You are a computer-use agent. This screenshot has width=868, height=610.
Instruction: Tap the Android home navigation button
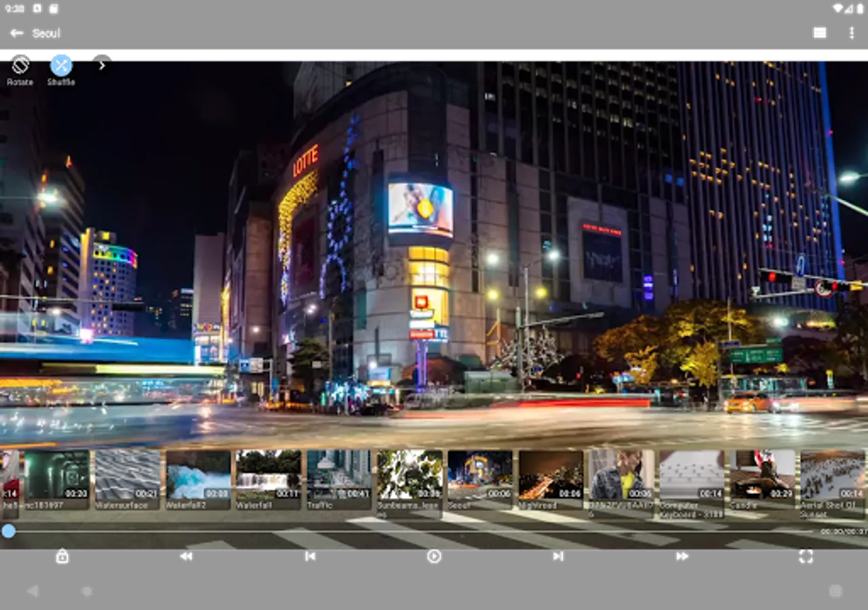(x=87, y=591)
